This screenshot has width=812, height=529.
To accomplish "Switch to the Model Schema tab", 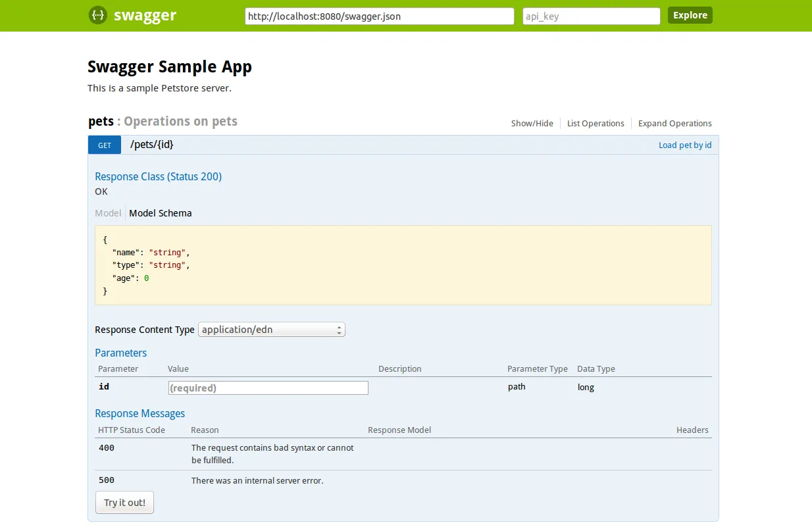I will [x=161, y=213].
